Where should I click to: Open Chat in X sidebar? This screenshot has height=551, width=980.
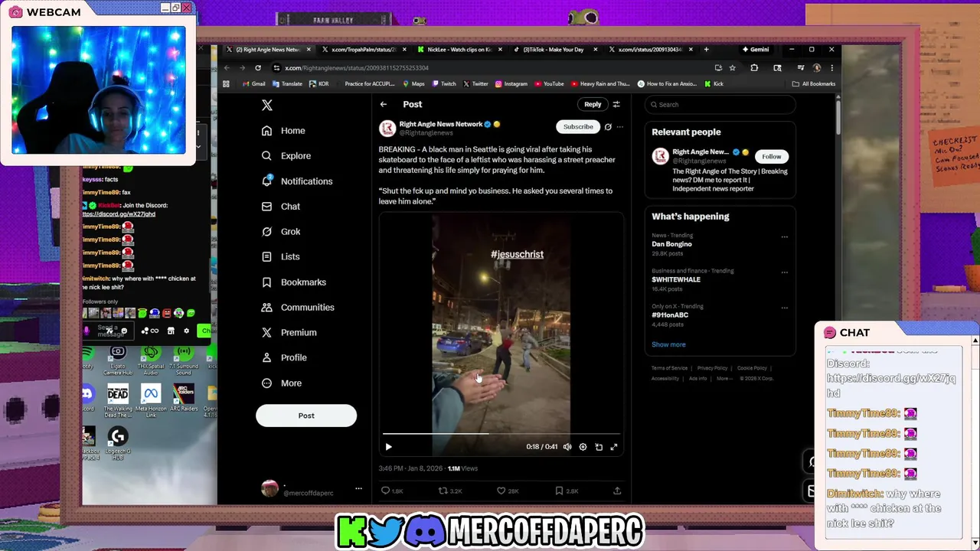pos(281,207)
